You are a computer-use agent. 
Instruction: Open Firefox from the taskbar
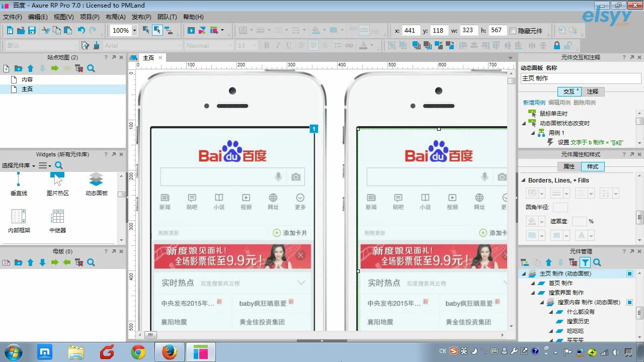coord(169,352)
